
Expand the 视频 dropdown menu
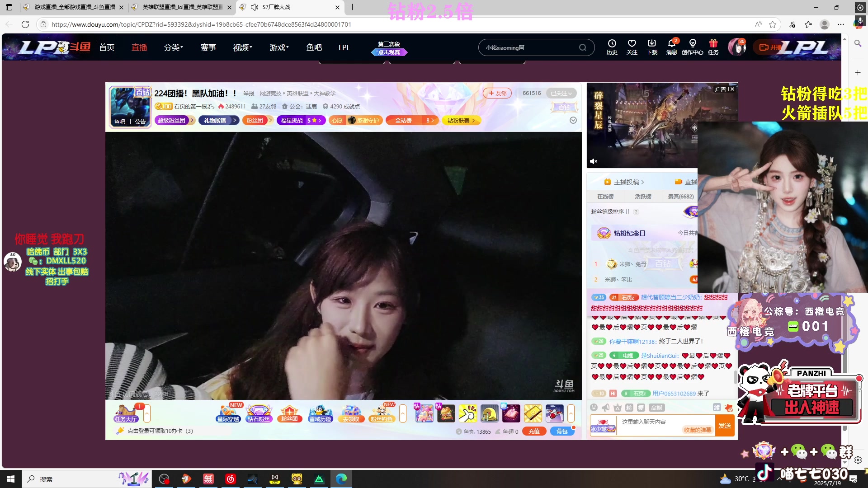click(242, 47)
